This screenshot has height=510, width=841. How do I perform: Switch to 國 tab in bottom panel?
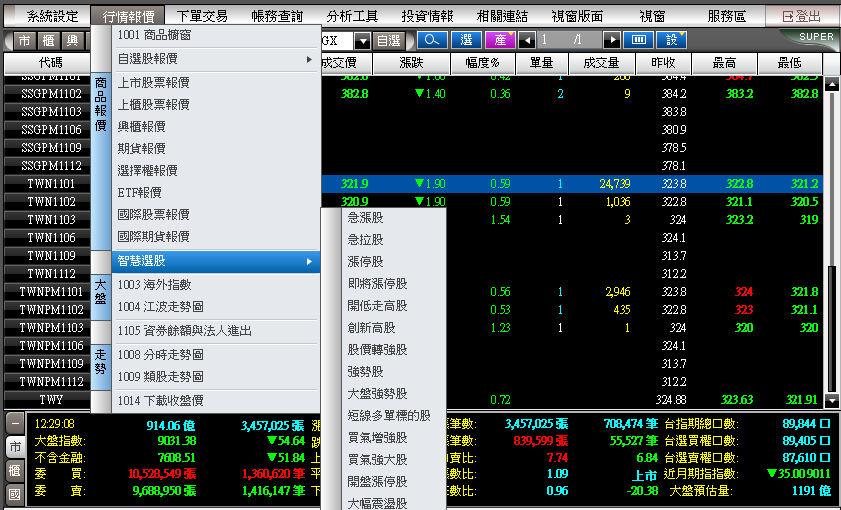pos(15,494)
